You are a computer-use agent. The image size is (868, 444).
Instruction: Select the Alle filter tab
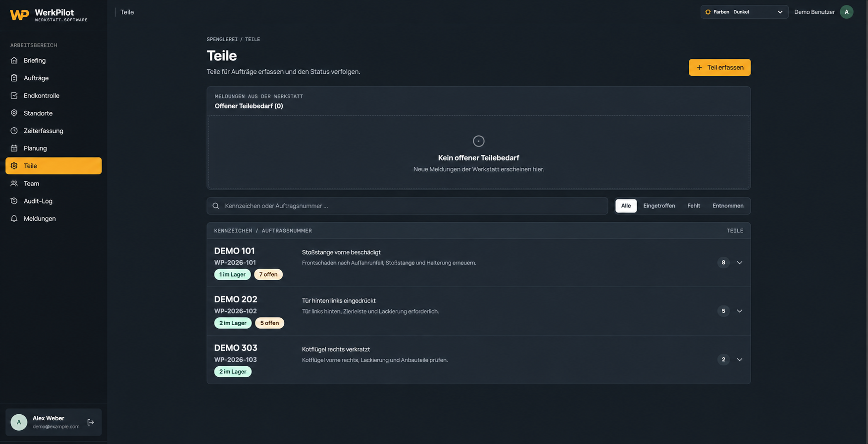pos(626,206)
